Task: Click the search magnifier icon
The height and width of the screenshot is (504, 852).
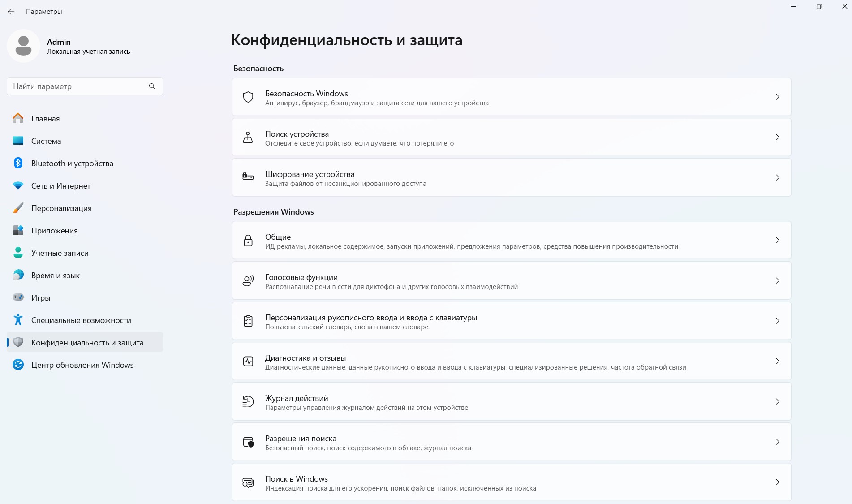Action: (152, 86)
